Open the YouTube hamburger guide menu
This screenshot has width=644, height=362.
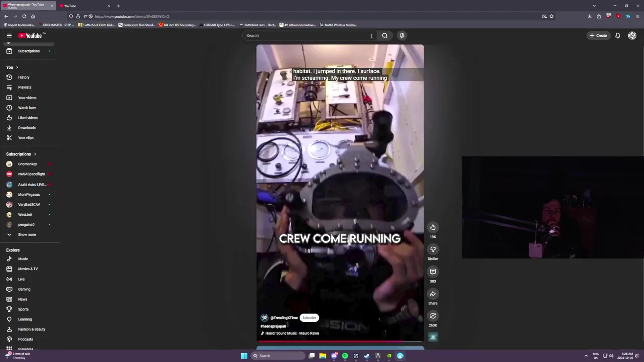point(9,35)
